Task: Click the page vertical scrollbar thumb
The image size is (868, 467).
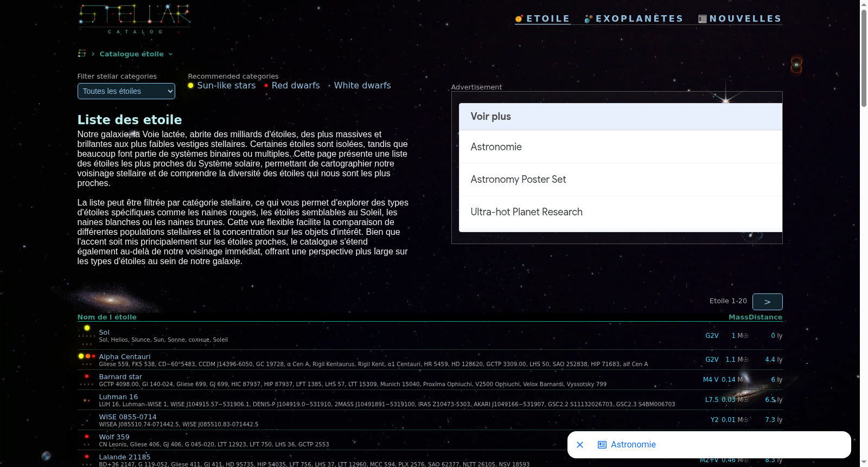Action: 864,57
